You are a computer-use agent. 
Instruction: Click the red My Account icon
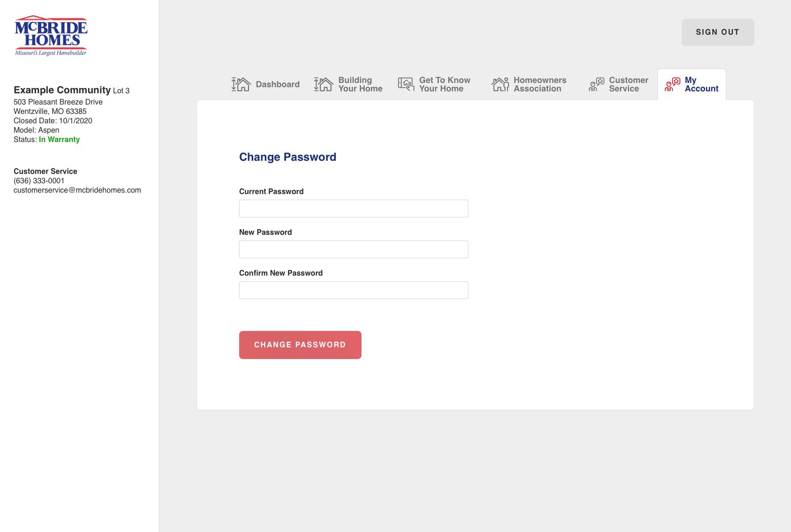click(672, 84)
